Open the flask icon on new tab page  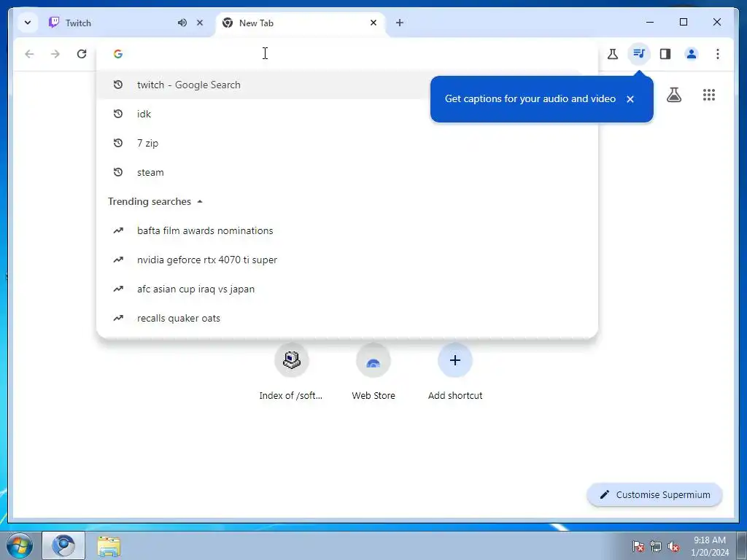(673, 95)
